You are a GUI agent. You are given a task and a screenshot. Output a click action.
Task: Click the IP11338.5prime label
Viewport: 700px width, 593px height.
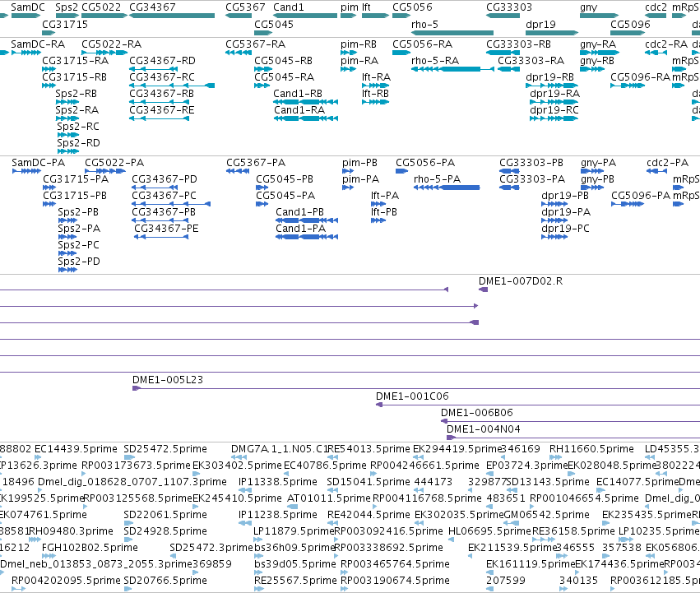click(x=278, y=482)
